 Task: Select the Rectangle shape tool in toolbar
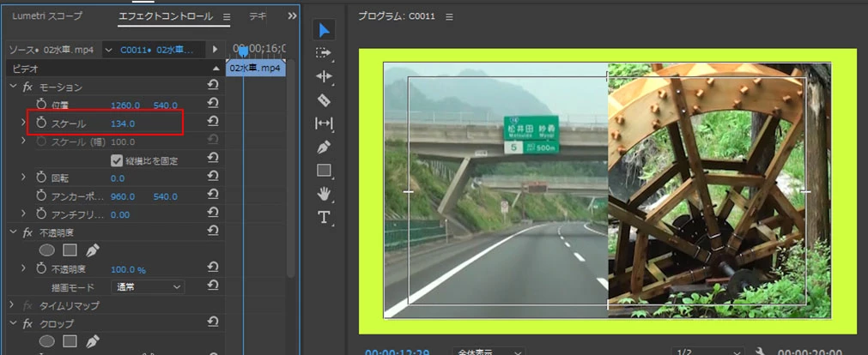point(324,171)
